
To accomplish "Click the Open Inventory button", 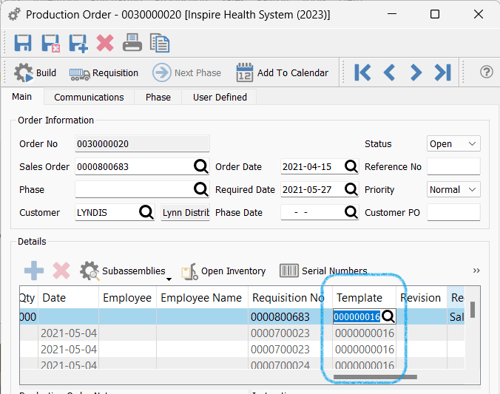I will (223, 271).
